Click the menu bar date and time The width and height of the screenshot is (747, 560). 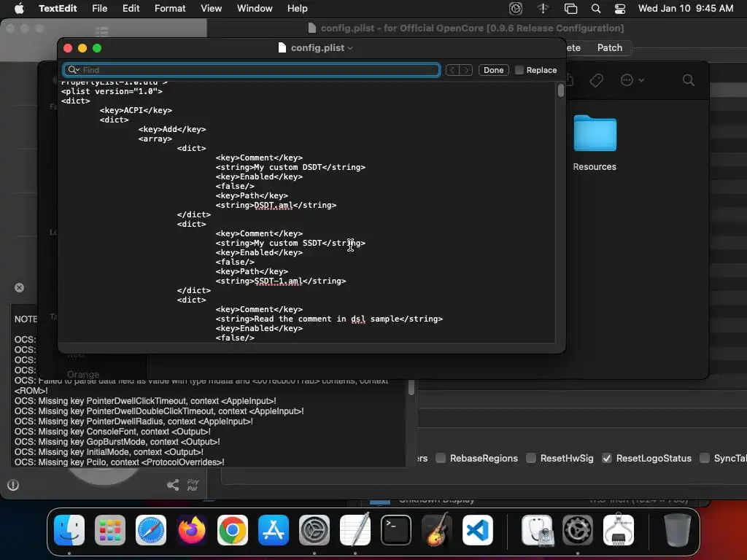686,9
